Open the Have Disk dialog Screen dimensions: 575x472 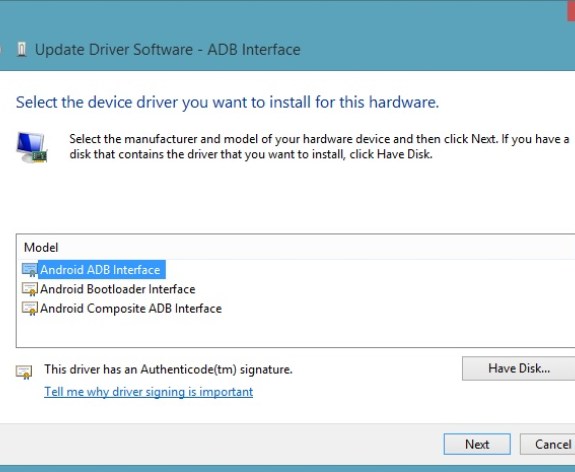(519, 368)
